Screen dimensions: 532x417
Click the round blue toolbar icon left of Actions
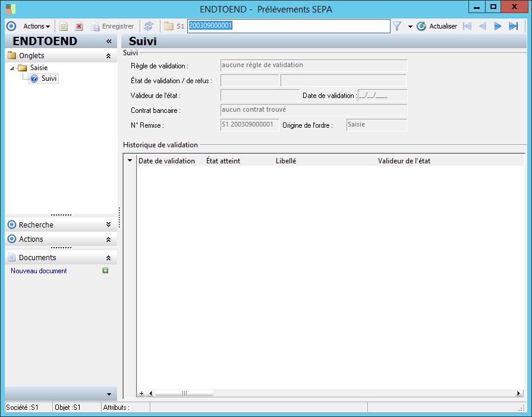11,26
